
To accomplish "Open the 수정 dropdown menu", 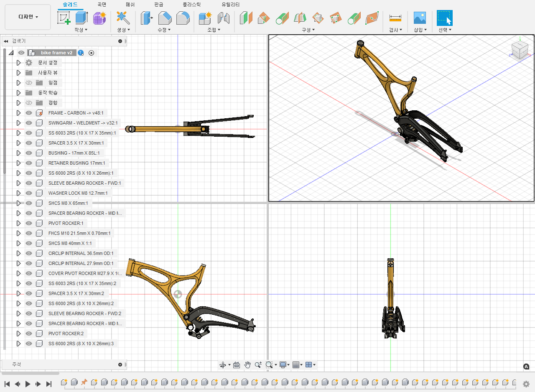I will (164, 30).
